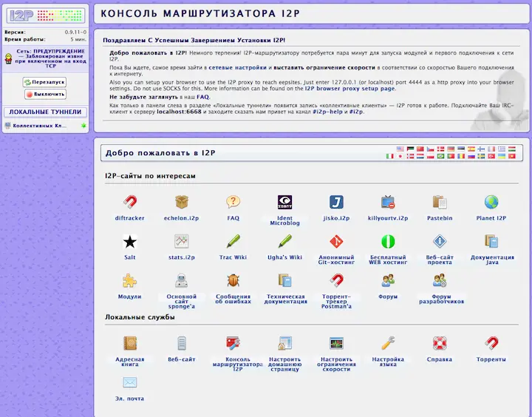Click the I2P logo in the sidebar
This screenshot has height=417, width=532.
(x=46, y=16)
